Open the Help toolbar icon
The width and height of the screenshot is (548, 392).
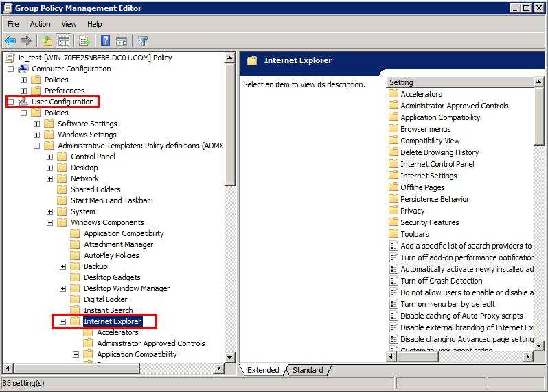105,41
